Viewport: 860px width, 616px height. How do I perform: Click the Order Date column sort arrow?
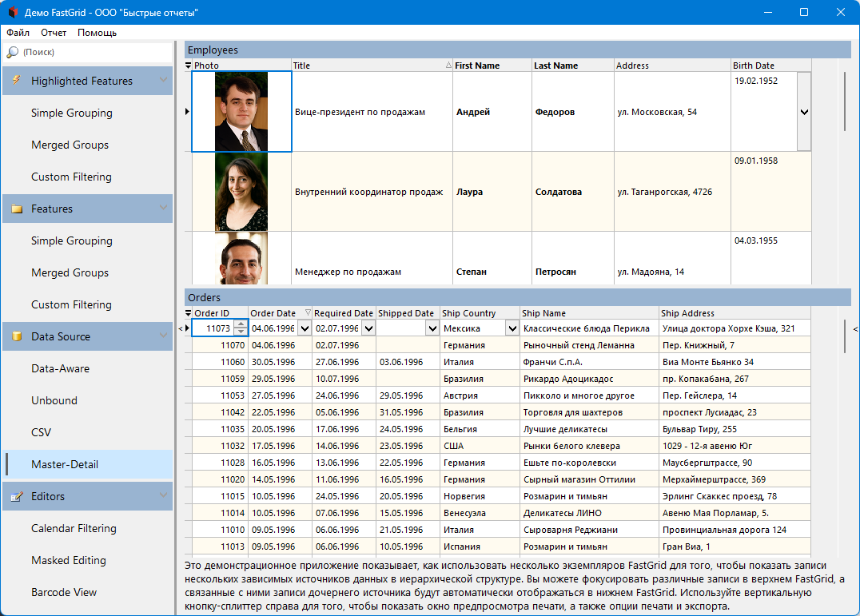tap(308, 313)
